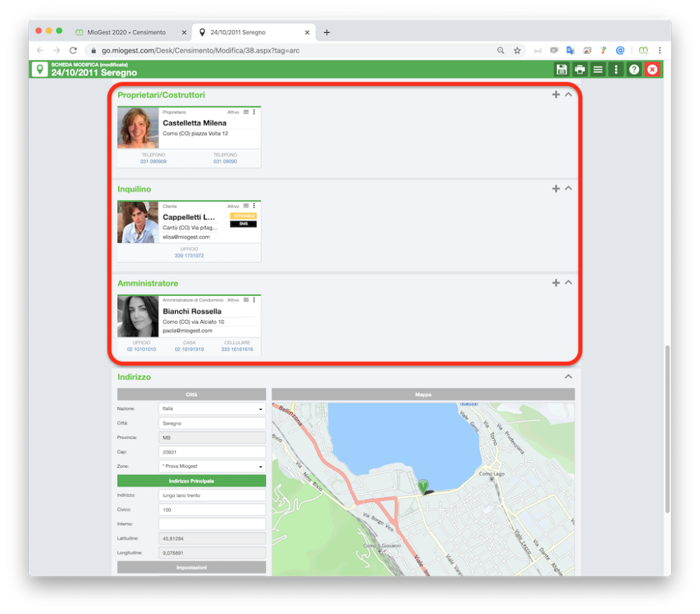The height and width of the screenshot is (614, 700).
Task: Bookmark this page with star icon
Action: point(517,50)
